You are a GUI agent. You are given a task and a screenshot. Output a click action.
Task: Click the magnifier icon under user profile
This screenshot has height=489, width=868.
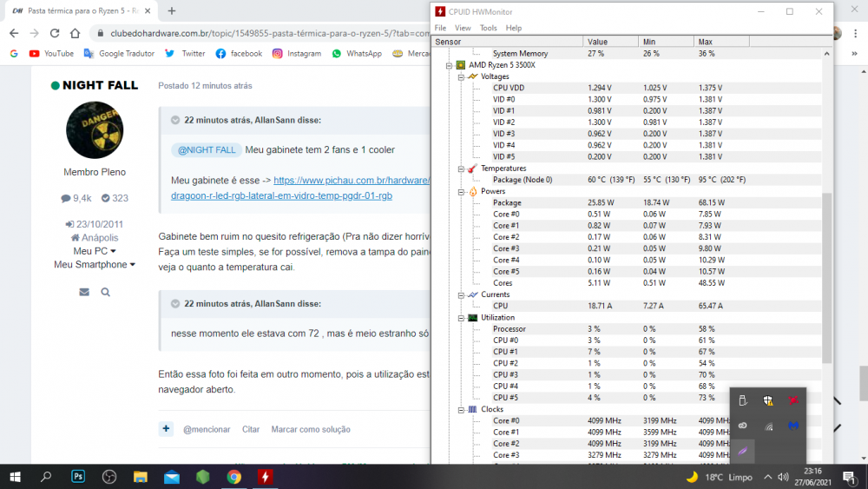[x=105, y=293]
